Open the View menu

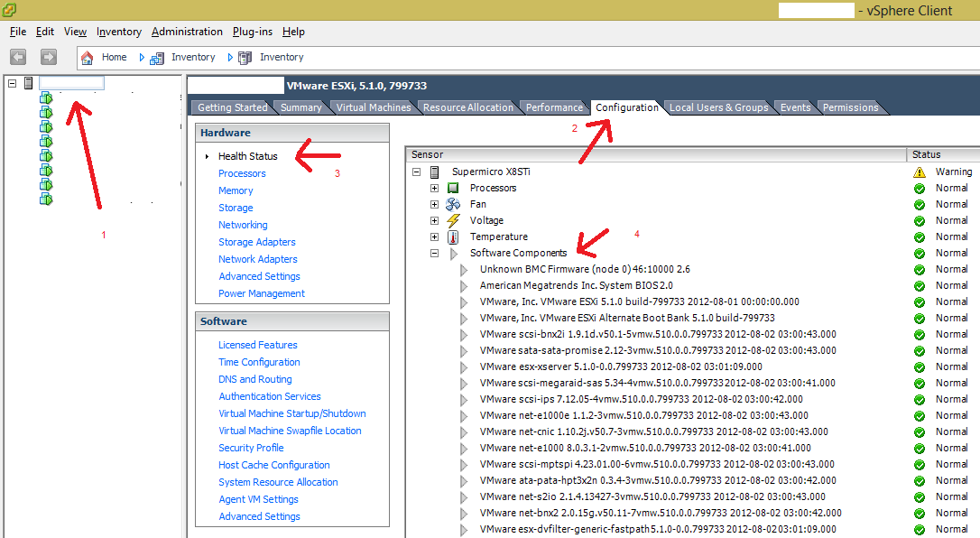pyautogui.click(x=75, y=32)
